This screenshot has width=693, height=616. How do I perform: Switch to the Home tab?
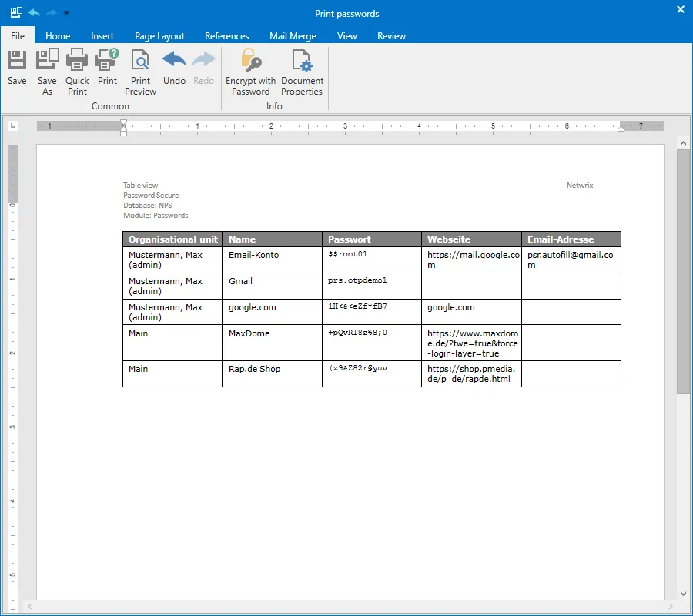(x=58, y=35)
